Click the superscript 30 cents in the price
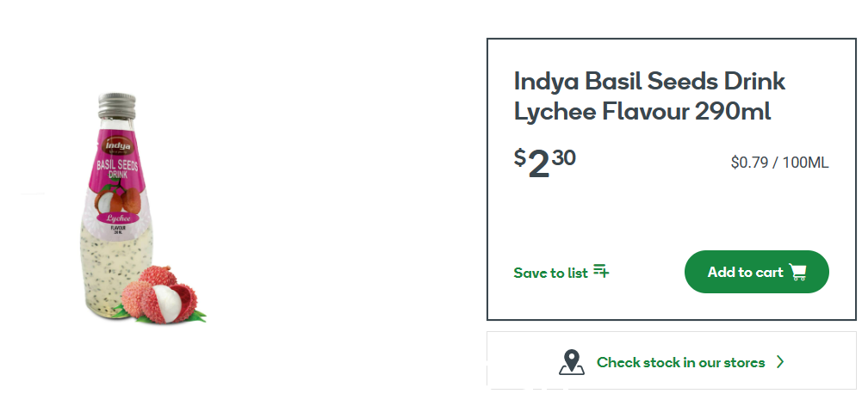The image size is (868, 412). click(563, 157)
